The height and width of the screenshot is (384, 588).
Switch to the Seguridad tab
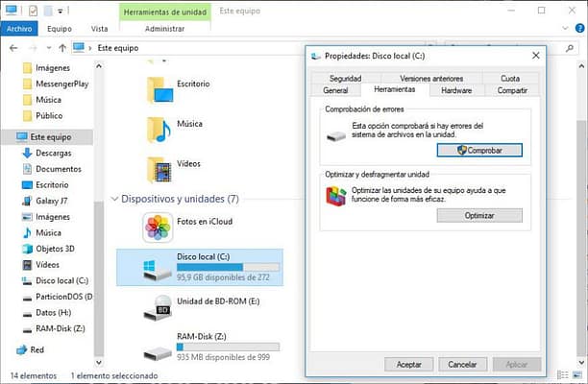tap(345, 79)
